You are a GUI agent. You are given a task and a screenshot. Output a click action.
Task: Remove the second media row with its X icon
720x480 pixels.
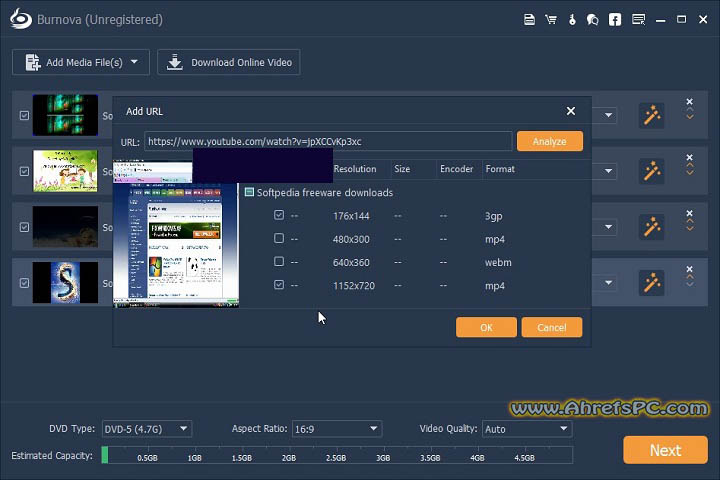tap(689, 158)
